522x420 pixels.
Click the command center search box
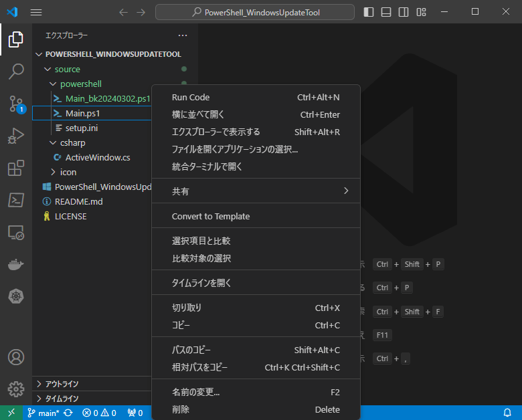tap(255, 12)
